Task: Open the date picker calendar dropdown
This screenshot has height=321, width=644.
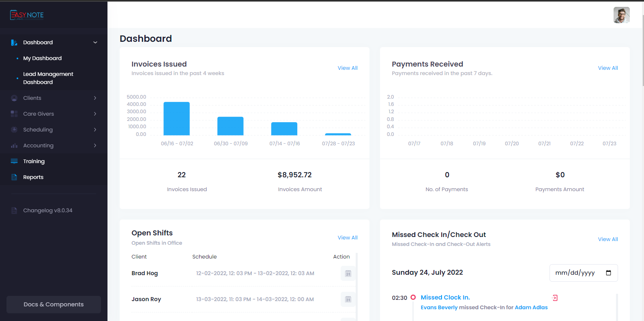Action: pos(608,273)
